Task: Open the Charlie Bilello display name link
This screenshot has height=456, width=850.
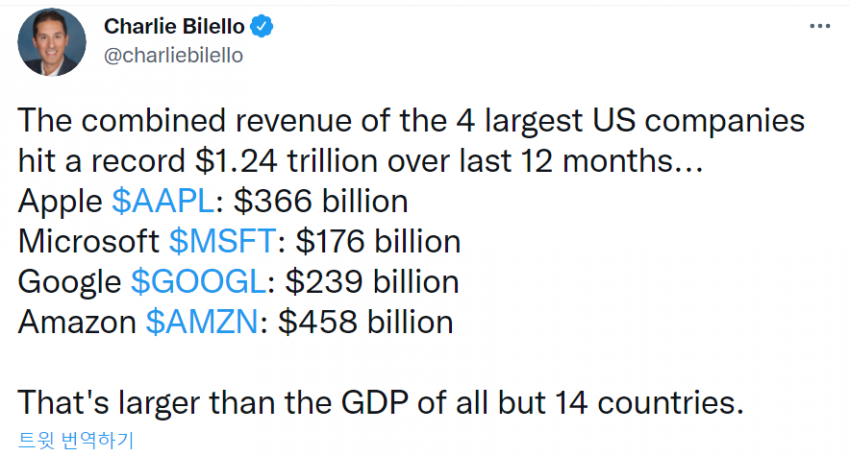Action: [x=174, y=27]
